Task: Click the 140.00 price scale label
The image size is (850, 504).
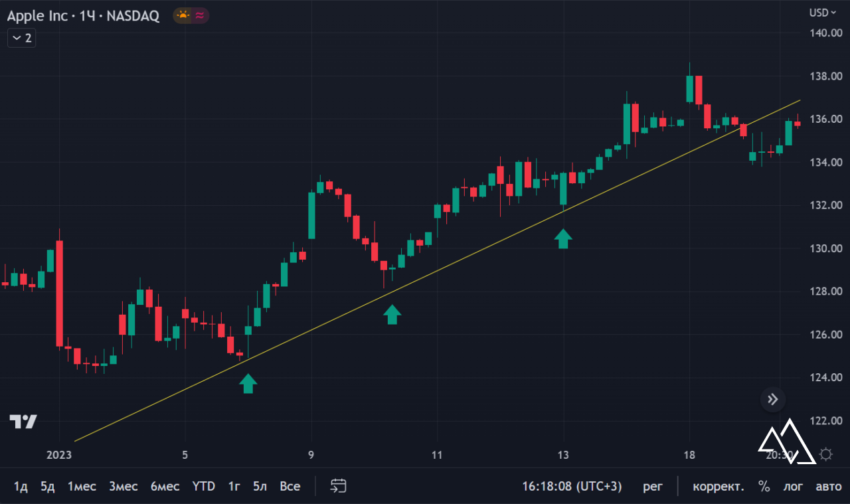Action: (x=825, y=33)
